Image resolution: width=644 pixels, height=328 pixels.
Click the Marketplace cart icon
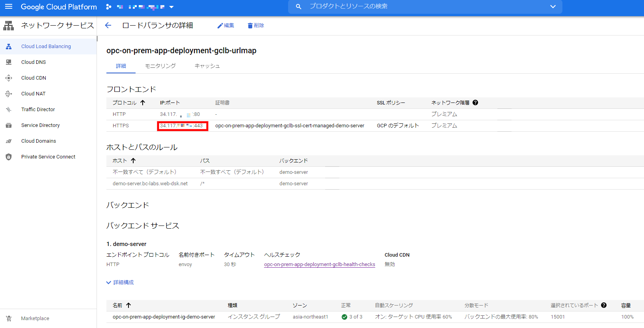click(9, 319)
